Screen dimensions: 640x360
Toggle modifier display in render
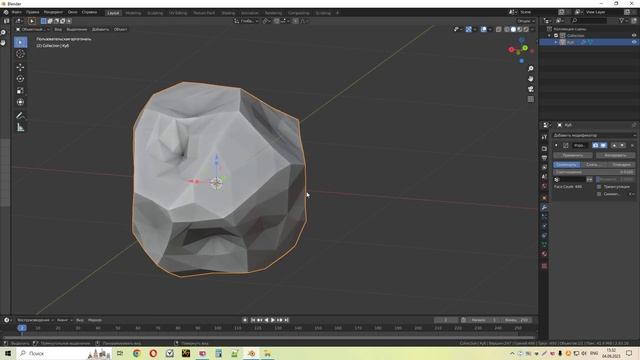[x=596, y=145]
